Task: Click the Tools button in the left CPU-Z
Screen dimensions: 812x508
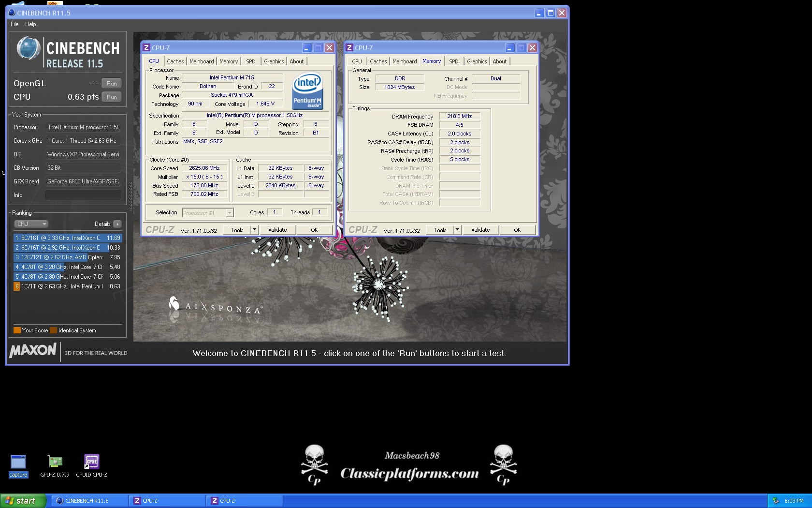Action: point(237,230)
